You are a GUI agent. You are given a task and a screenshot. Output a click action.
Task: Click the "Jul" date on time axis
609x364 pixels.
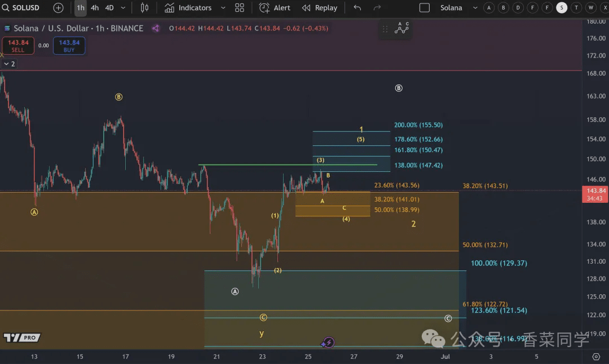[x=445, y=357]
